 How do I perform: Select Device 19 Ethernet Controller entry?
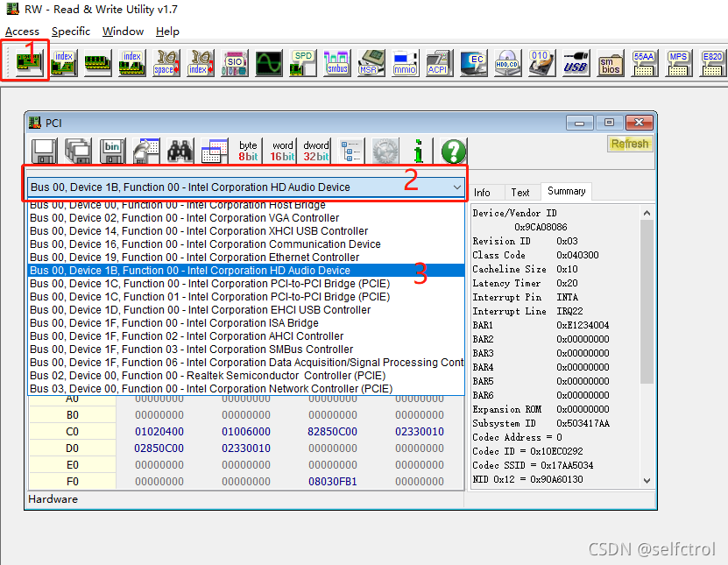(x=246, y=257)
